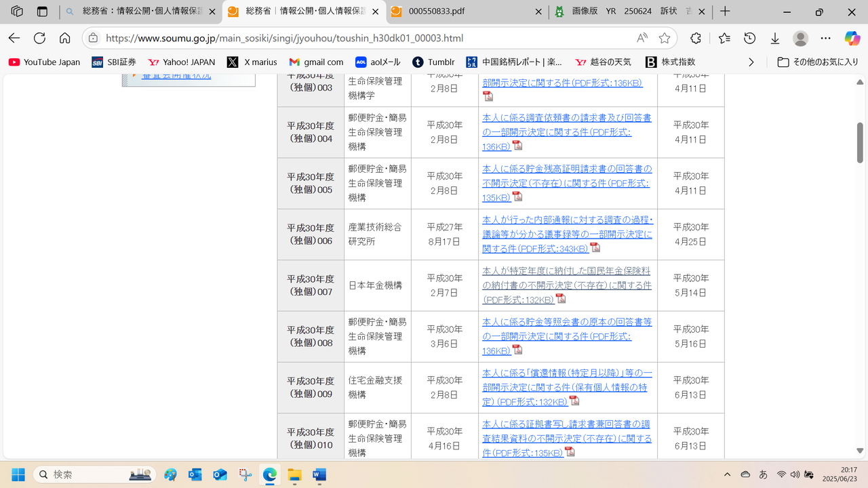Screen dimensions: 868x488
Task: Open 本人に係る貯金残高証明請求書 link
Action: (x=567, y=183)
